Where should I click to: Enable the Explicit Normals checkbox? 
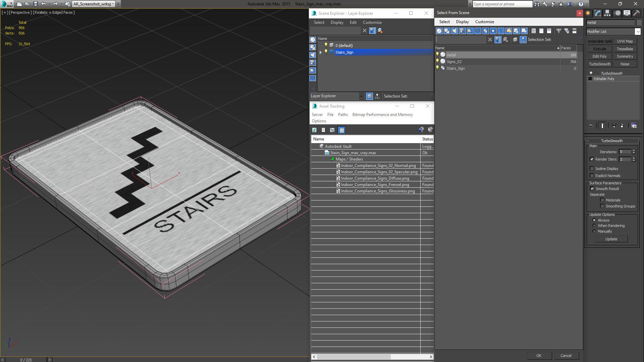click(592, 176)
